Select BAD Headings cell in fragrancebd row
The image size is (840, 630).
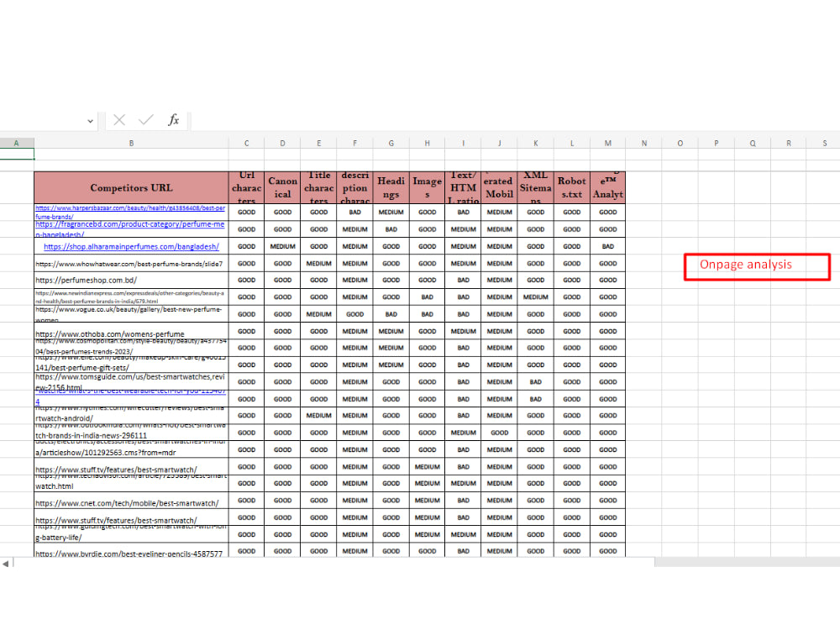point(391,229)
